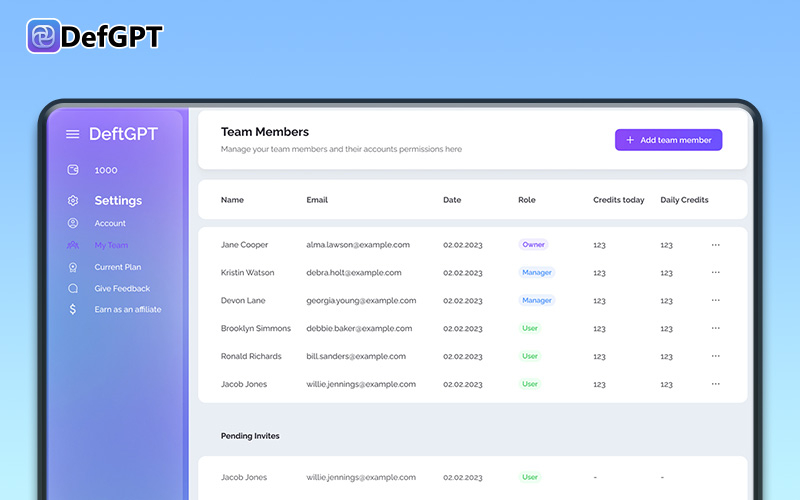
Task: Click the Daily Credits column header
Action: [x=684, y=200]
